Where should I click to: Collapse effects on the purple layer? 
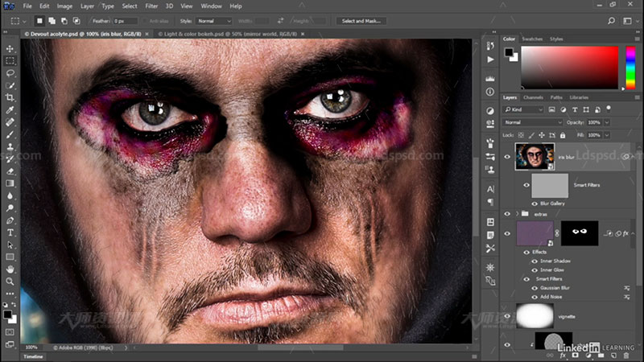(633, 233)
